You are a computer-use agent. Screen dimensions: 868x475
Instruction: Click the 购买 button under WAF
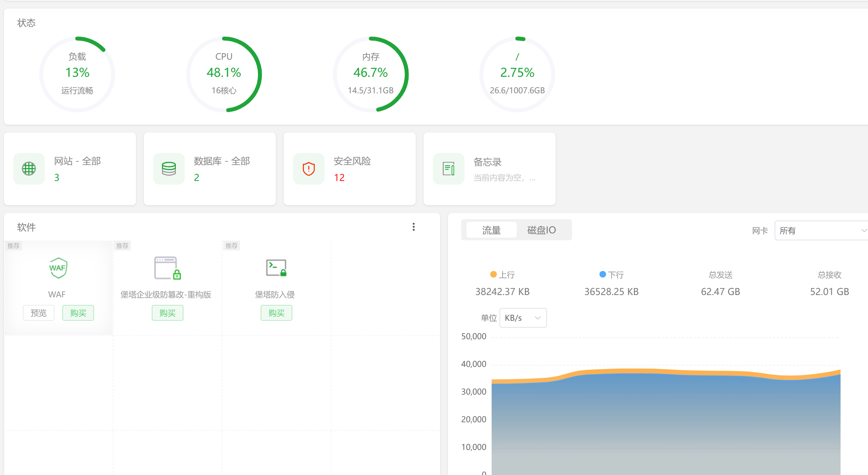78,313
